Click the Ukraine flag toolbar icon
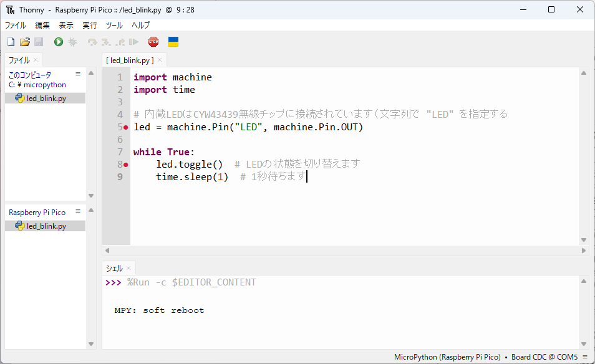 tap(173, 42)
